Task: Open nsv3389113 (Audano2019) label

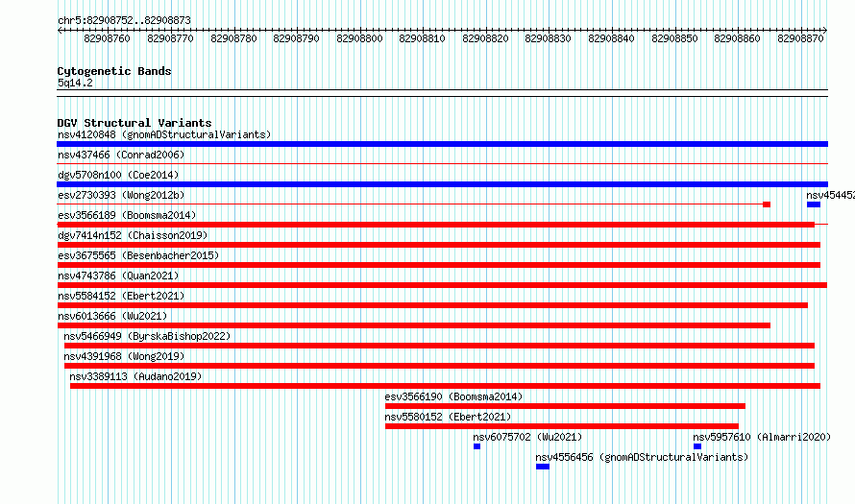Action: [135, 376]
